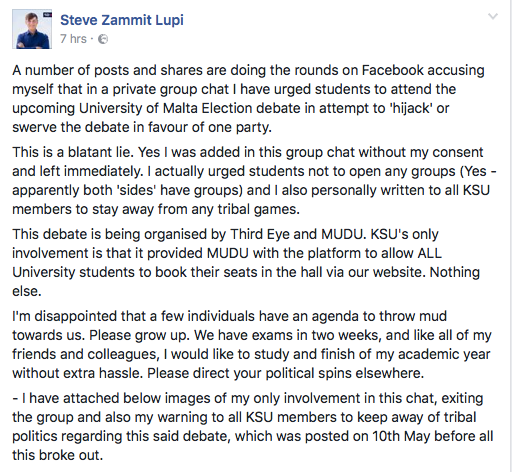This screenshot has width=512, height=472.
Task: Click the paragraph starting 'A number of posts'
Action: tap(248, 99)
